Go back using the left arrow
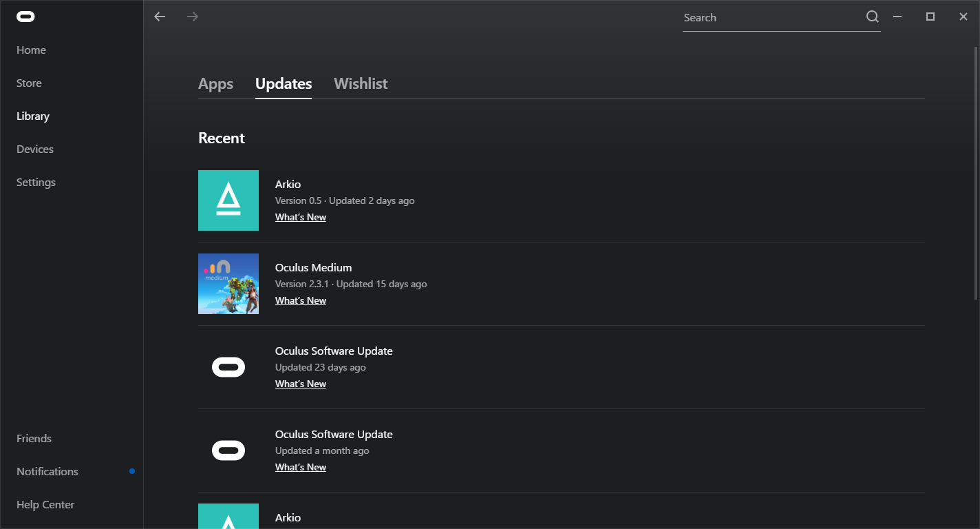The width and height of the screenshot is (980, 529). 160,17
